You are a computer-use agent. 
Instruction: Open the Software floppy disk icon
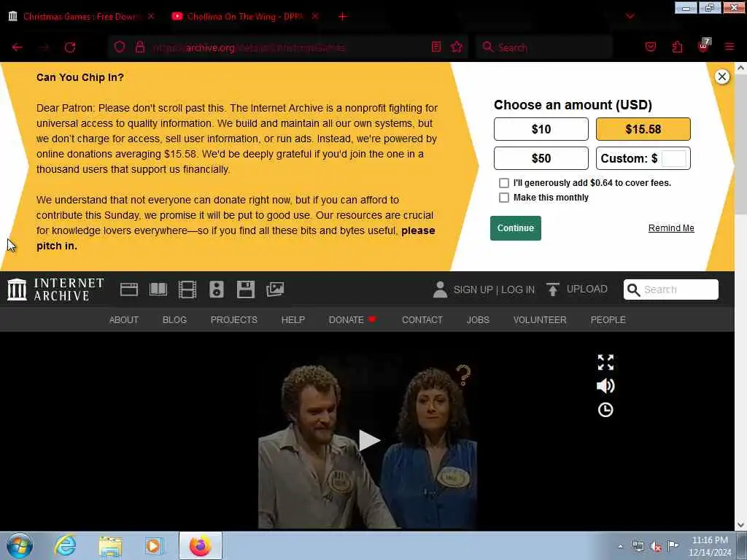246,289
